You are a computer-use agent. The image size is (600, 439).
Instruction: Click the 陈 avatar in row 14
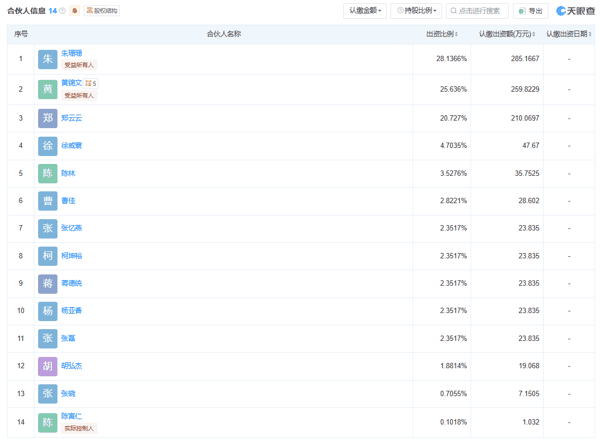[47, 423]
